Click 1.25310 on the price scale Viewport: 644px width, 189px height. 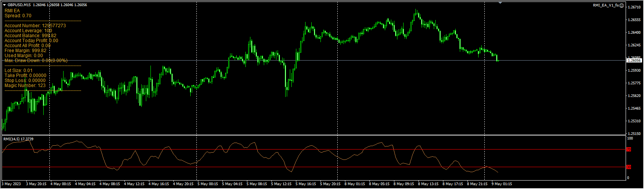[634, 121]
